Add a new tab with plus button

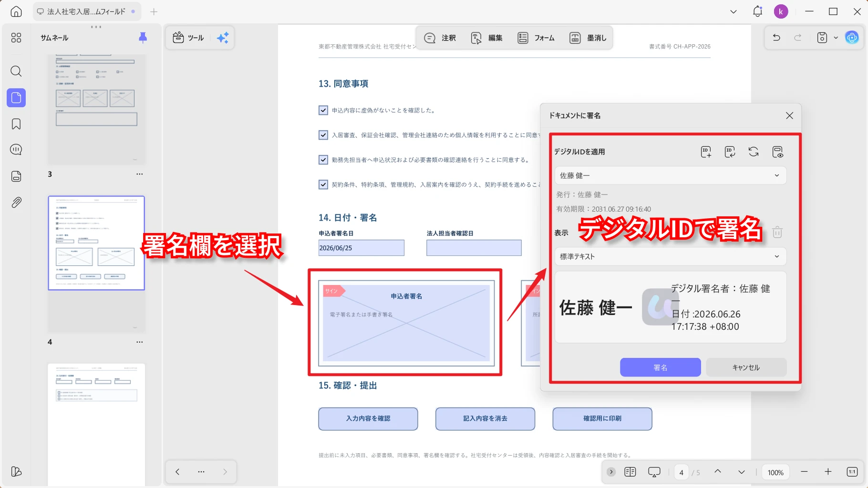point(154,11)
